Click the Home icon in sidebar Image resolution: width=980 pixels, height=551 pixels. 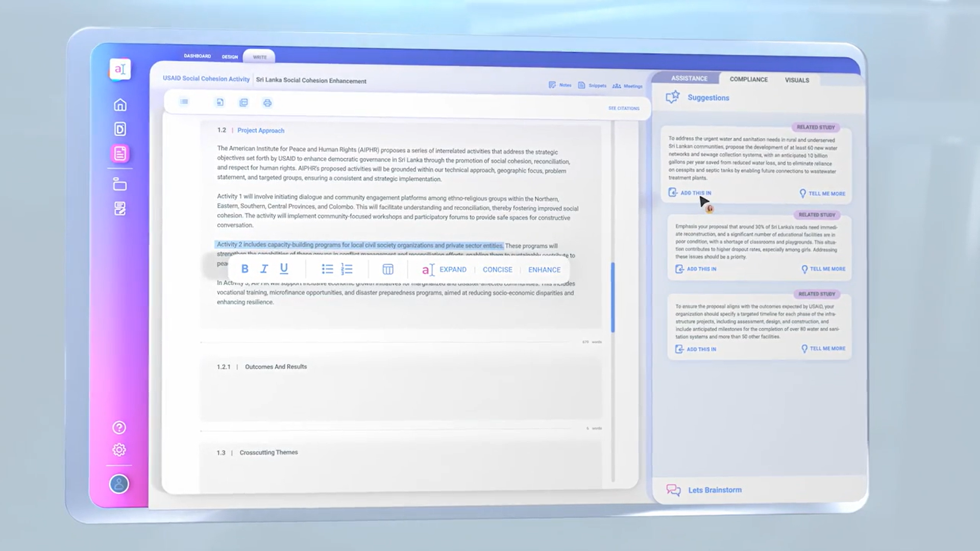coord(120,105)
